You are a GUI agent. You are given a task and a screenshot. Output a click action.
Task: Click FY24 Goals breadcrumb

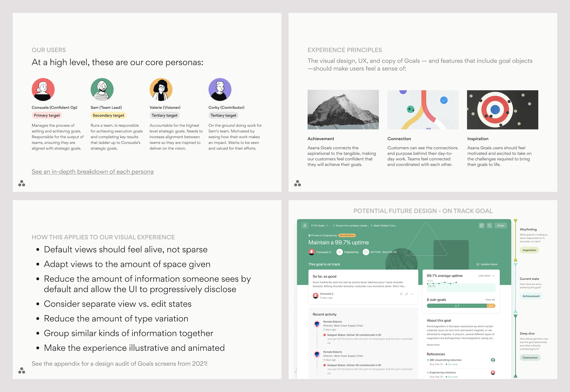click(318, 226)
